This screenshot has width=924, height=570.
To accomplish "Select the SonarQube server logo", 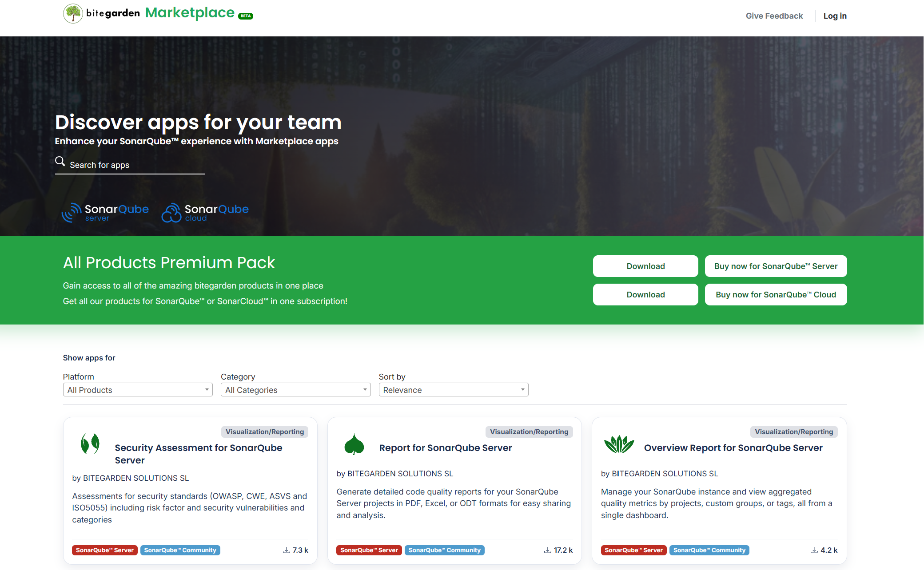I will tap(105, 213).
